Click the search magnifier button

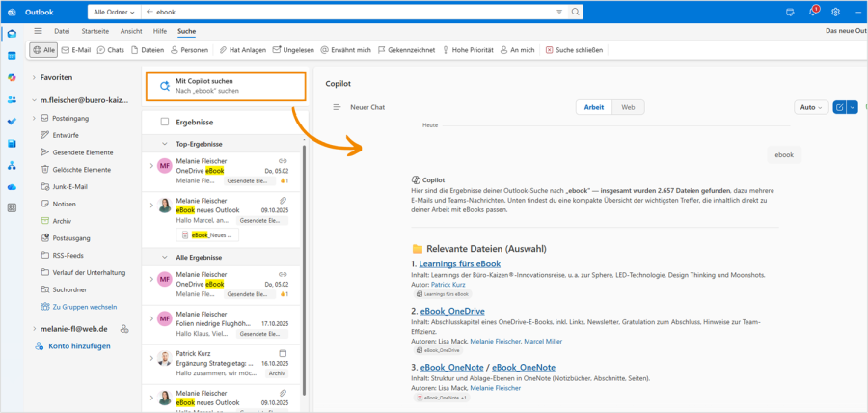pos(575,12)
